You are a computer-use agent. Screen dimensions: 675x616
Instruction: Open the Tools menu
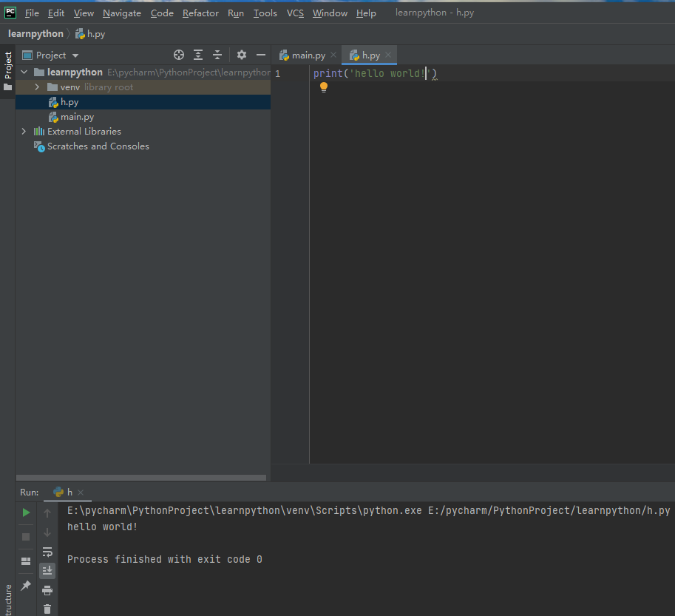coord(265,13)
